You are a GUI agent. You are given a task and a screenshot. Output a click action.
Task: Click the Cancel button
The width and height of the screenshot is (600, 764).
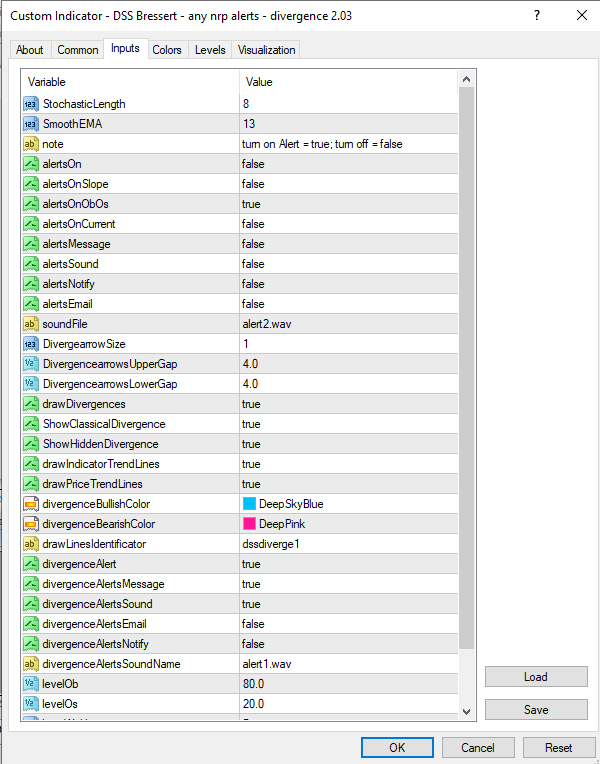(478, 747)
